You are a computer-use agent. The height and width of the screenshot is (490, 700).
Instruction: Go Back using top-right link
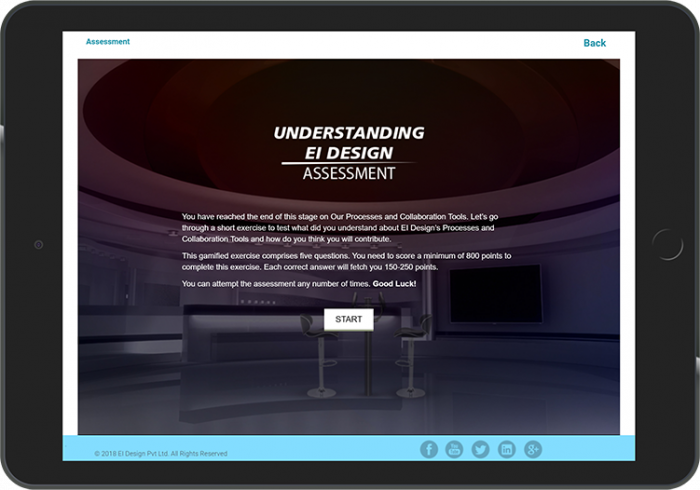click(595, 43)
